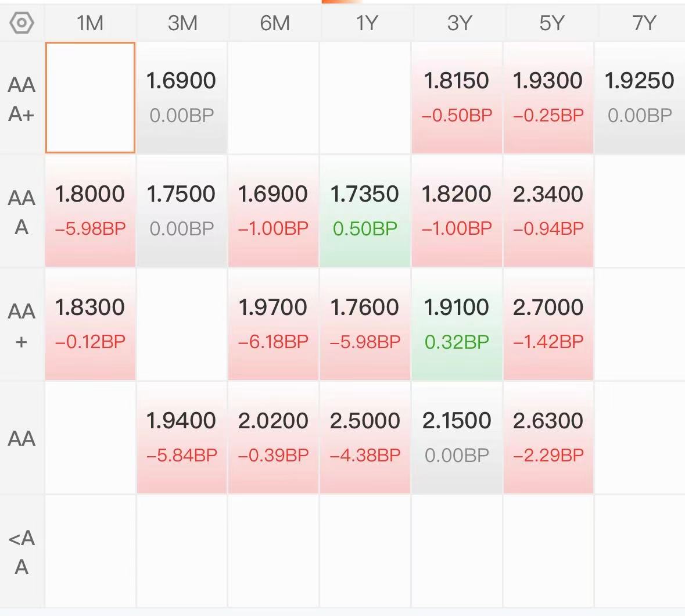Select the AAA+ rating row label

click(x=21, y=99)
